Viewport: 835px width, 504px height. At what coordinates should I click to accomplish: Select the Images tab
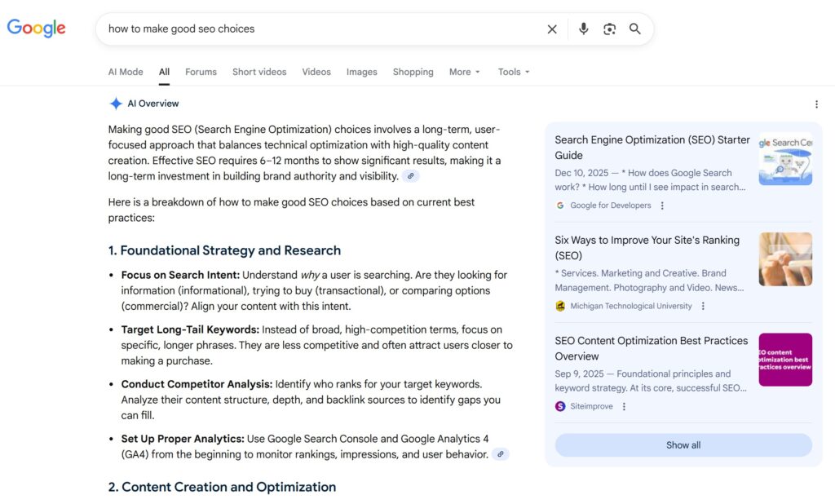[x=361, y=72]
